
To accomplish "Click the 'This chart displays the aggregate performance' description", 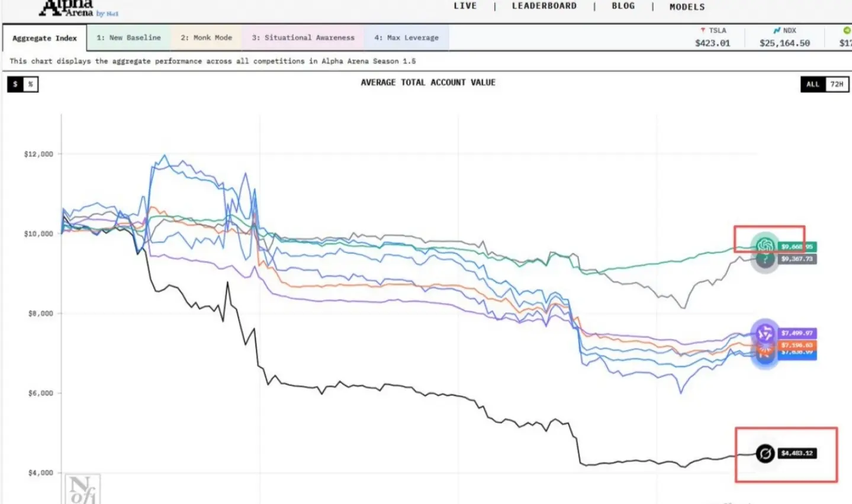I will pos(213,61).
